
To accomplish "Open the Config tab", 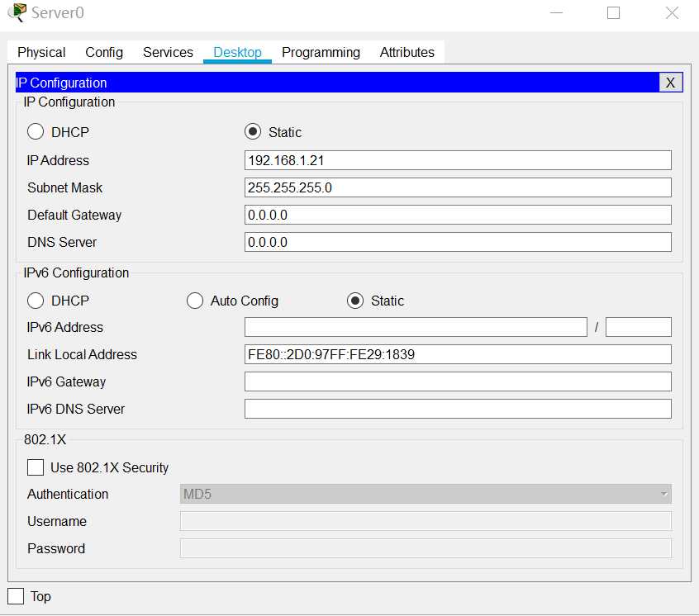I will pos(104,52).
